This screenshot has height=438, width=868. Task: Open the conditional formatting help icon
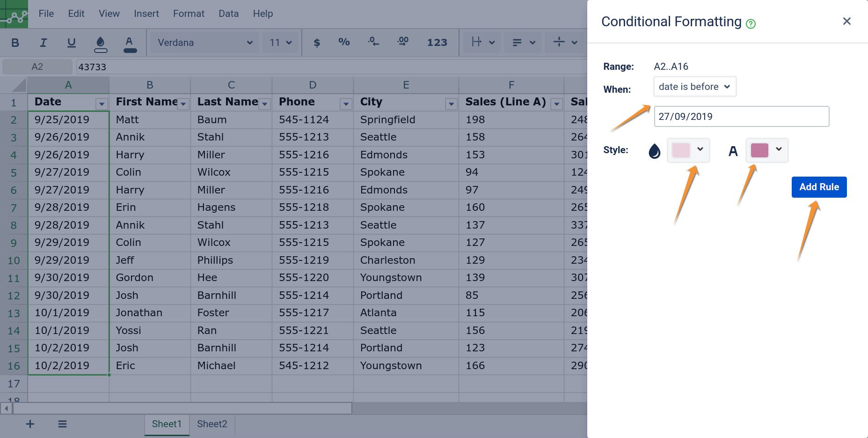tap(751, 24)
